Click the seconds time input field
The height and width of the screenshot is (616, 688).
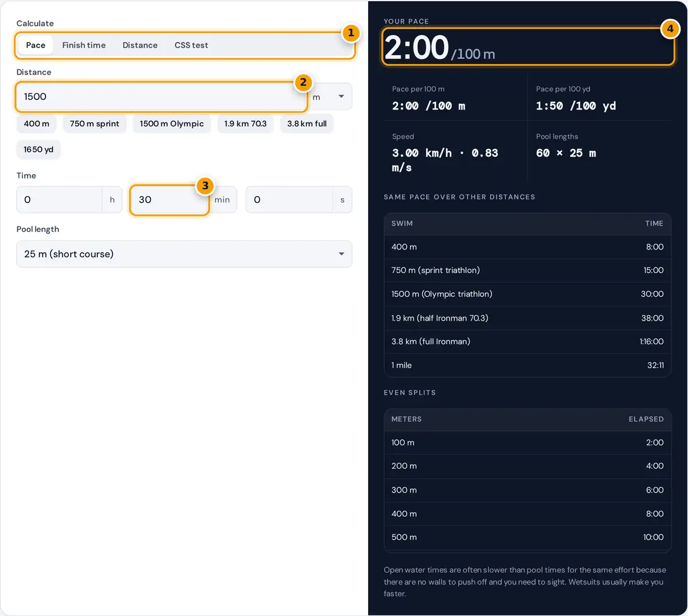click(x=290, y=200)
